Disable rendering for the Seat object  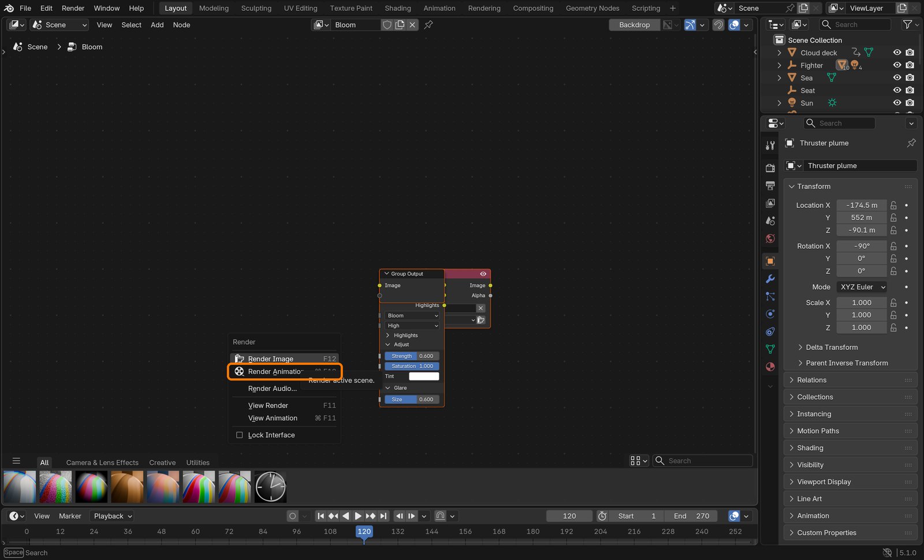(x=910, y=91)
